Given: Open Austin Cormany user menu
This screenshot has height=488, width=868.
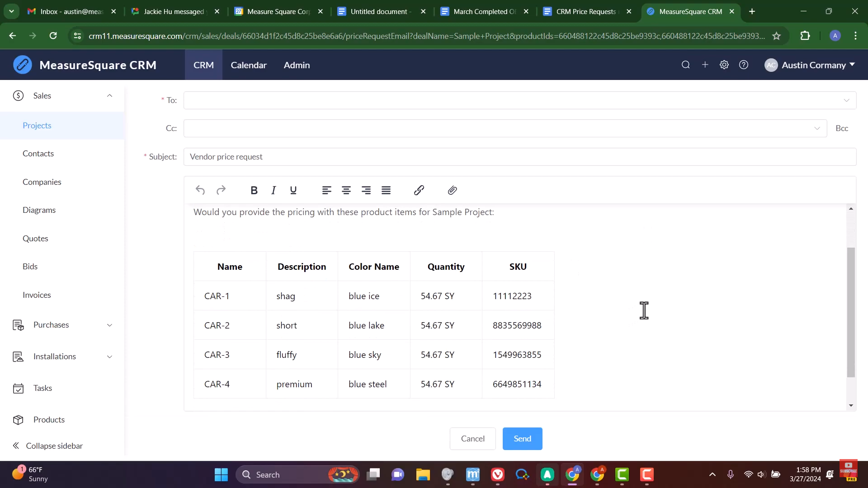Looking at the screenshot, I should (810, 65).
